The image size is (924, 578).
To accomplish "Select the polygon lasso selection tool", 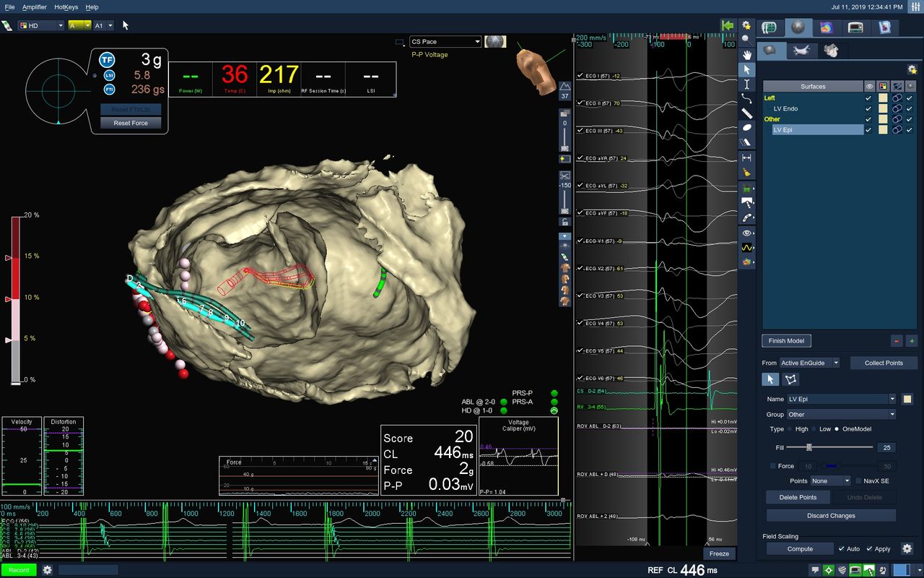I will [791, 379].
